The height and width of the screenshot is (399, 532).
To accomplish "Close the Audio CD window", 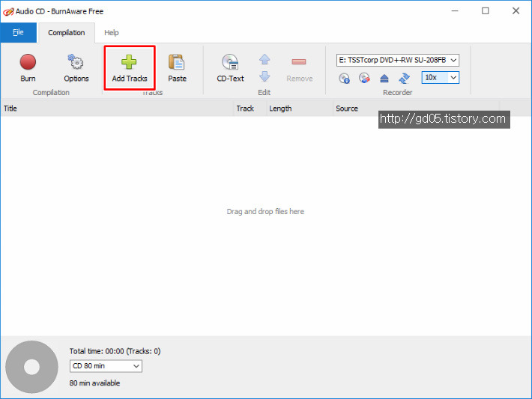I will click(516, 10).
